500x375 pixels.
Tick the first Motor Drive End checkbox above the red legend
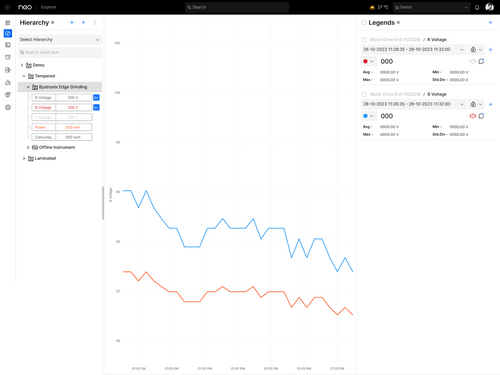click(x=364, y=40)
